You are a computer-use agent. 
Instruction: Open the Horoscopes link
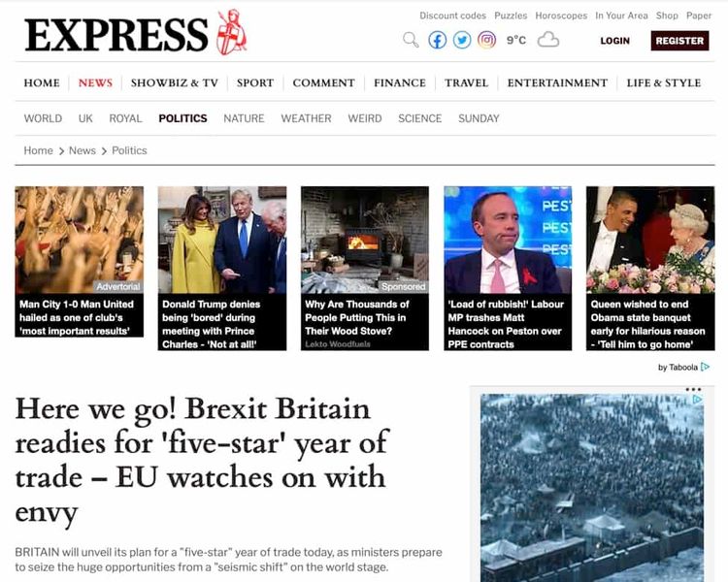(x=561, y=16)
